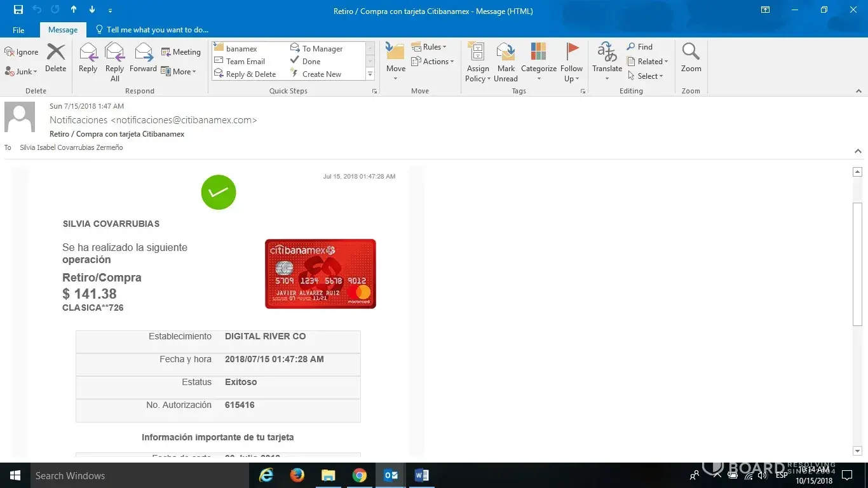Open the Quick Steps dialog launcher
This screenshot has height=488, width=868.
tap(375, 91)
